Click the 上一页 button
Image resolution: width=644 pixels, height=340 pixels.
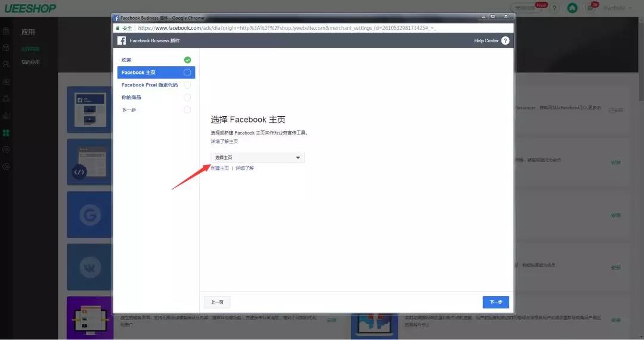point(217,302)
